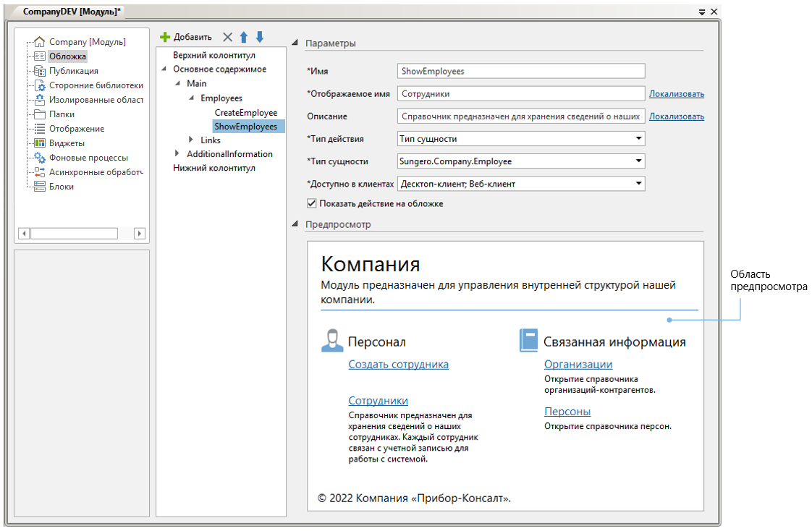Screen dimensions: 812x531
Task: Click the green plus Add icon
Action: click(x=165, y=38)
